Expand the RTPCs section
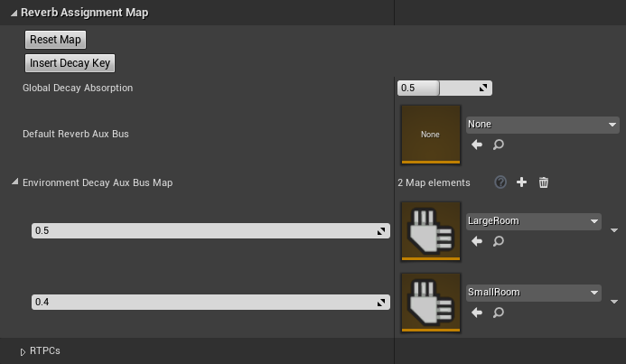This screenshot has height=364, width=626. (23, 351)
